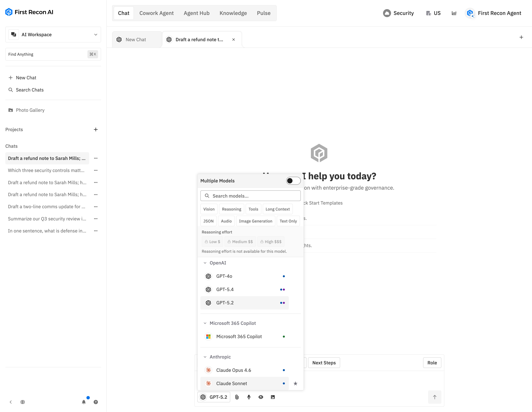Open chat Summarize our Q3 security review
The width and height of the screenshot is (532, 412).
pos(47,219)
